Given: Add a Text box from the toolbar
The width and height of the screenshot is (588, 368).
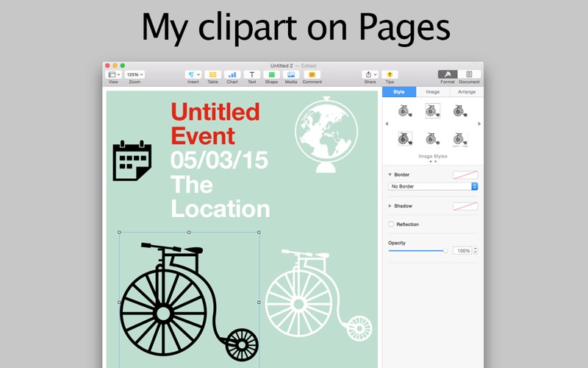Looking at the screenshot, I should click(x=251, y=74).
